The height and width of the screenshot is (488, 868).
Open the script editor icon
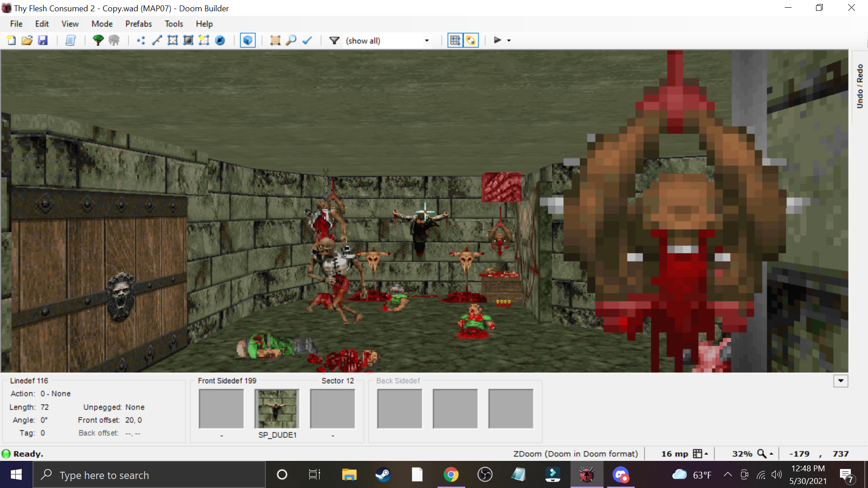[x=71, y=41]
